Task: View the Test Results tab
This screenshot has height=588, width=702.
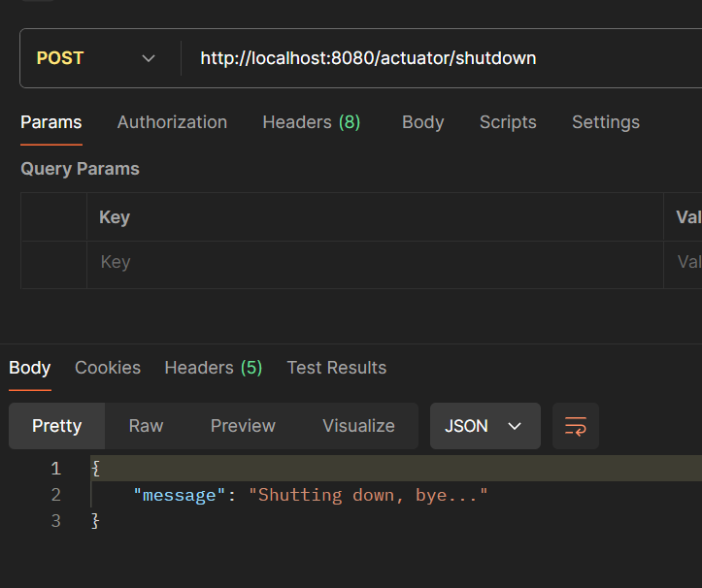Action: pos(336,368)
